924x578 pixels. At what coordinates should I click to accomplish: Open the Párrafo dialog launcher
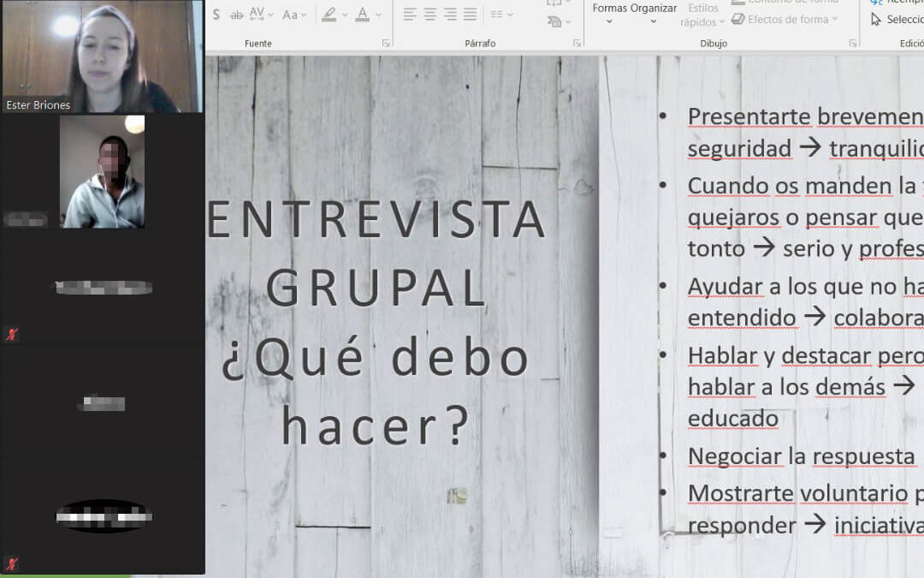click(x=576, y=43)
